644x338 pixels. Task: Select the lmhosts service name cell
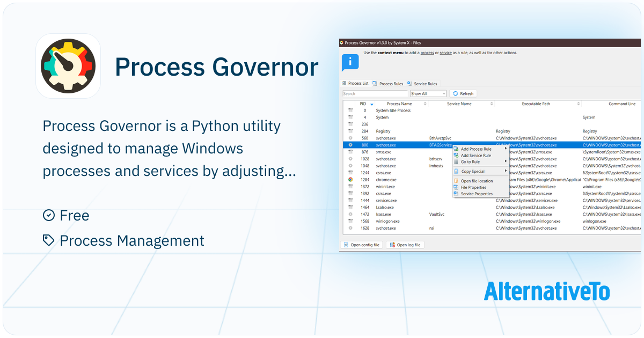pos(436,166)
